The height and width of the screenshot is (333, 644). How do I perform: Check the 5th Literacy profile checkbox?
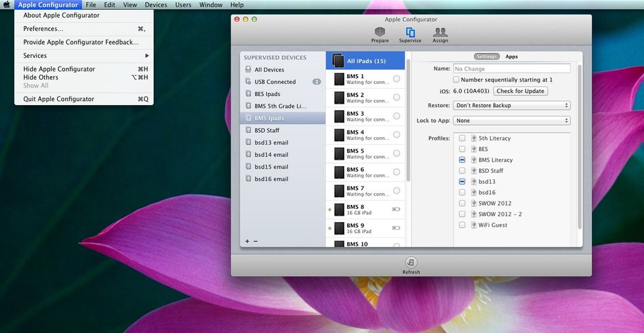462,139
